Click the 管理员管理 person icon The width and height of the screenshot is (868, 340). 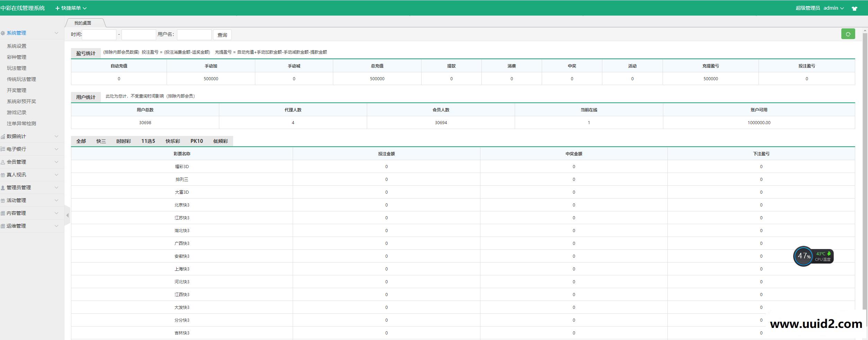point(3,188)
